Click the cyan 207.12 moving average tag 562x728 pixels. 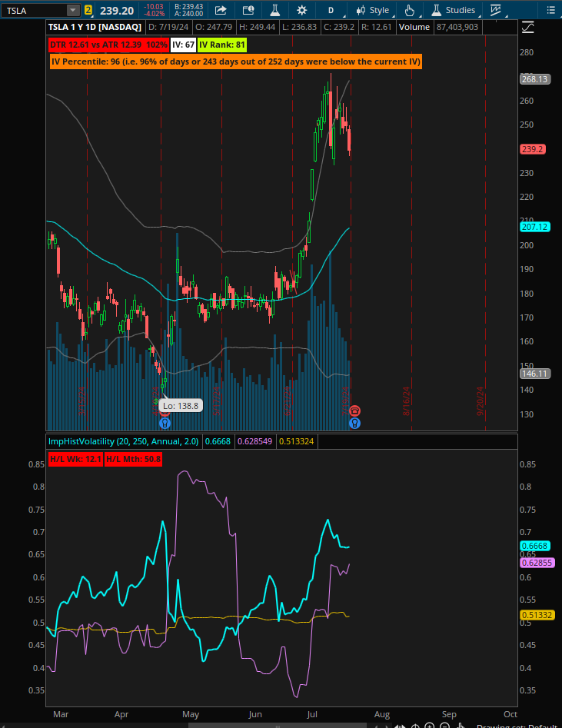[535, 227]
